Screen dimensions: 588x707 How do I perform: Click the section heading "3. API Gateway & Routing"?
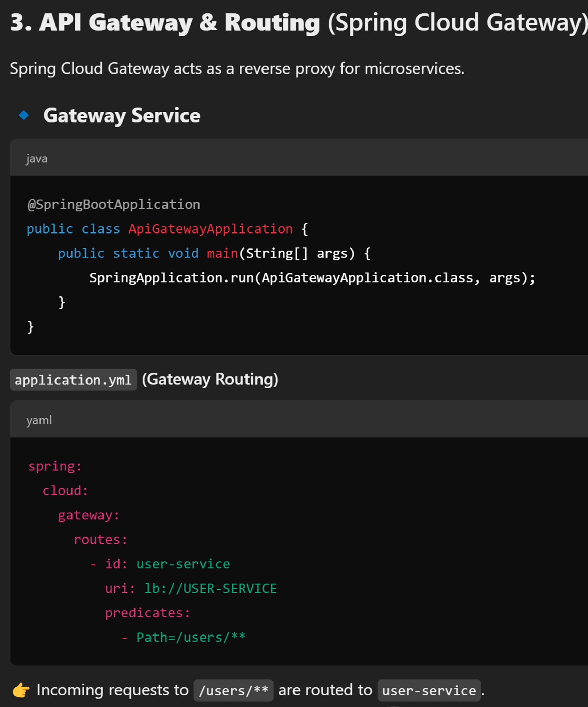click(165, 23)
